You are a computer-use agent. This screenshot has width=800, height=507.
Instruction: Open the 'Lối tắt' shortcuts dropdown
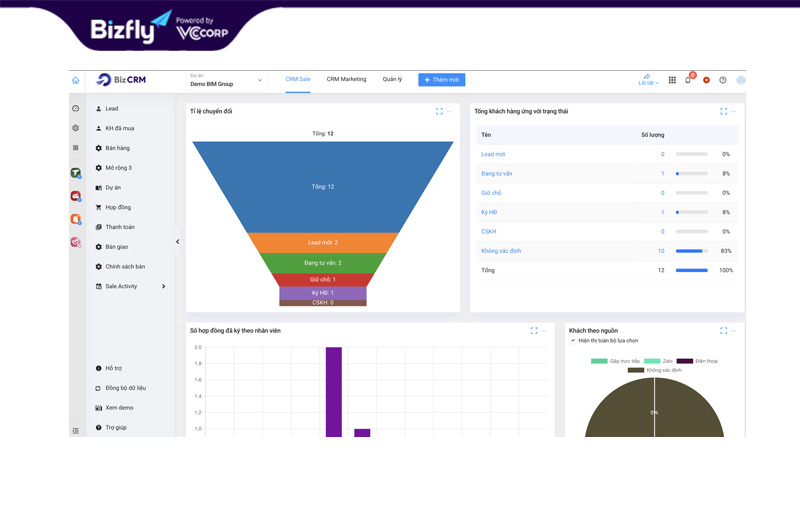pyautogui.click(x=647, y=80)
